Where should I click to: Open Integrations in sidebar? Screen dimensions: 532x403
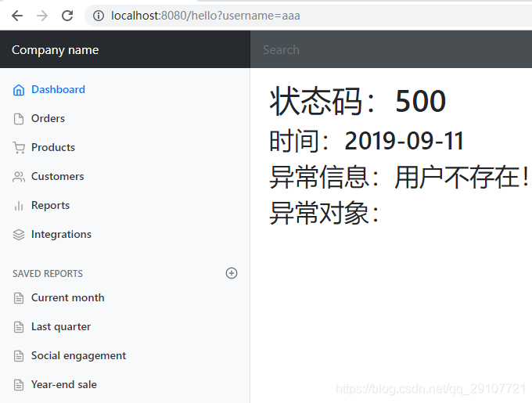61,235
